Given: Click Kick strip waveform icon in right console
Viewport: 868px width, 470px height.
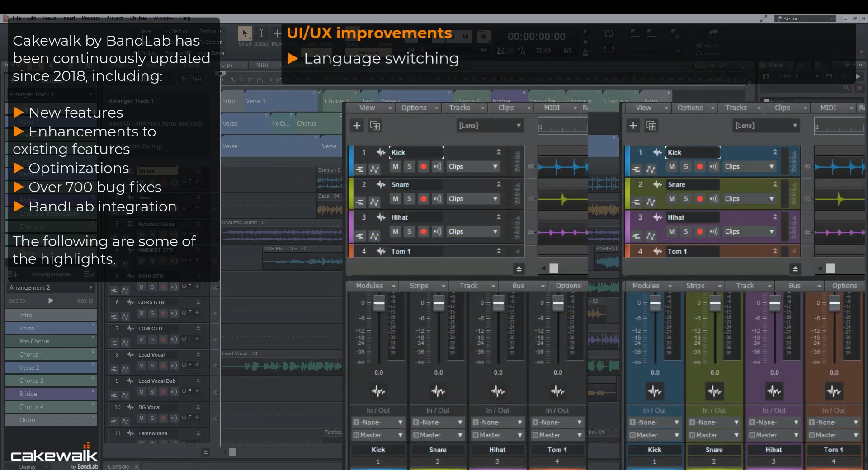Looking at the screenshot, I should (655, 391).
